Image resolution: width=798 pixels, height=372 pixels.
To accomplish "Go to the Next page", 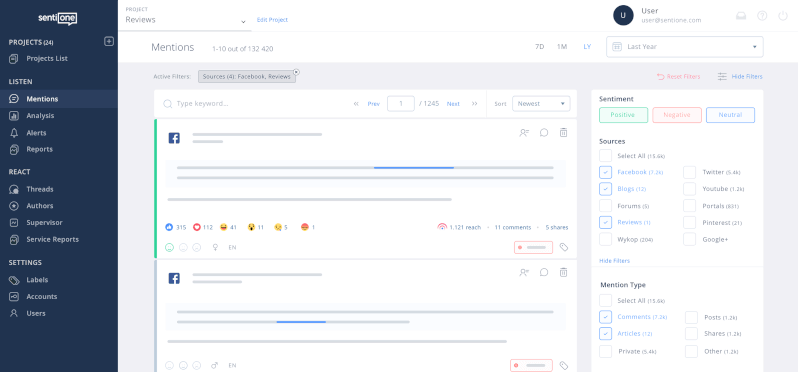I will click(x=453, y=104).
